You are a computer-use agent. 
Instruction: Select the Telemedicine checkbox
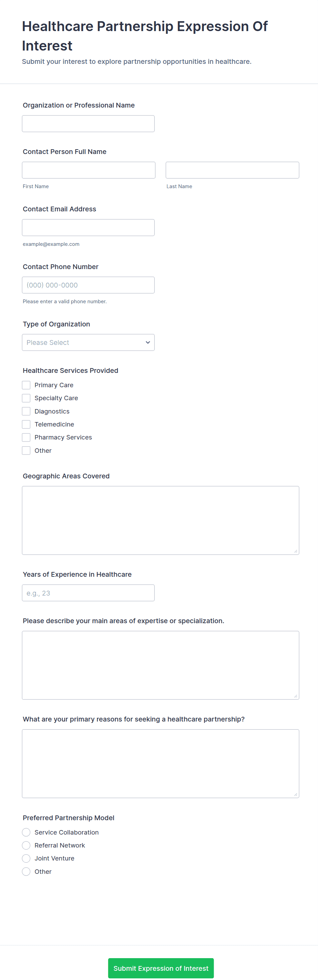click(x=26, y=424)
